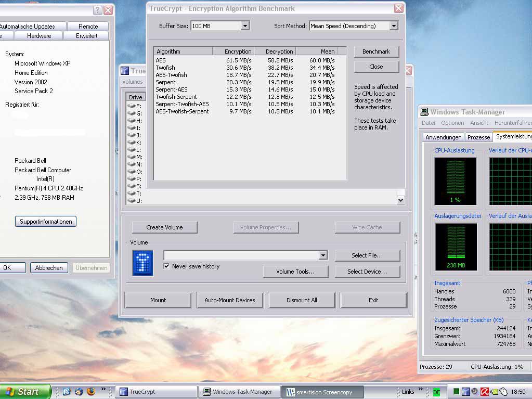Sort benchmark by the Algorithm column header
Viewport: 532px width, 399px height.
click(183, 51)
